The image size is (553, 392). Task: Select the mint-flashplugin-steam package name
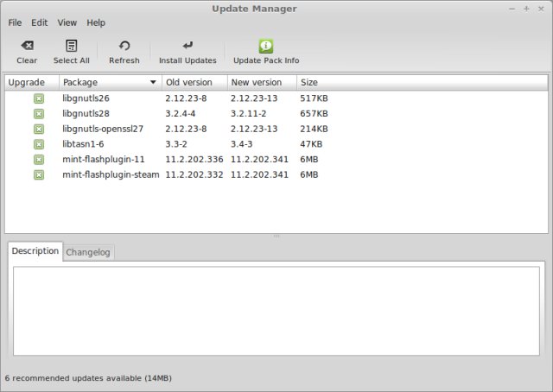pyautogui.click(x=111, y=175)
